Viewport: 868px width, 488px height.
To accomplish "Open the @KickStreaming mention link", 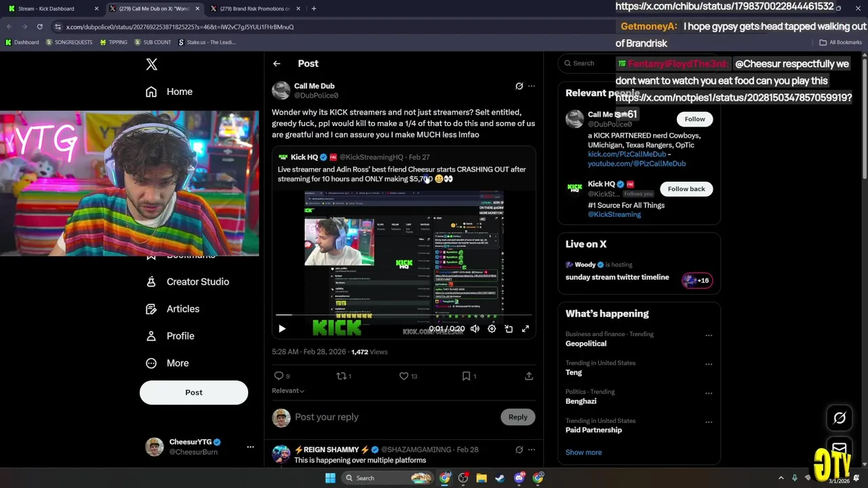I will coord(614,214).
